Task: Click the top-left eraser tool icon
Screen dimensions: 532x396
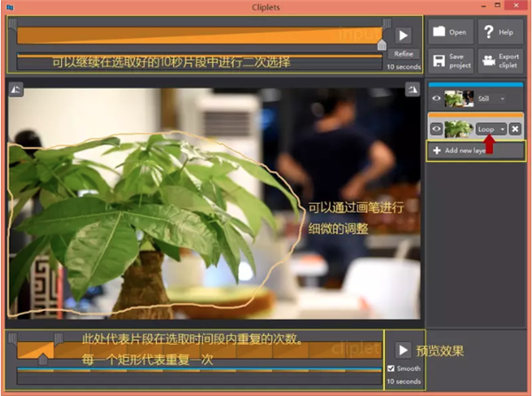Action: tap(15, 89)
